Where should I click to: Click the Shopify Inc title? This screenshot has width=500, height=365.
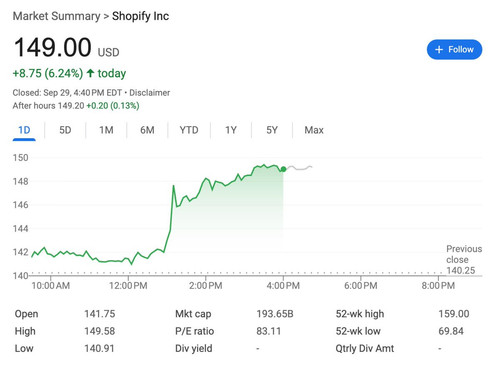click(140, 16)
